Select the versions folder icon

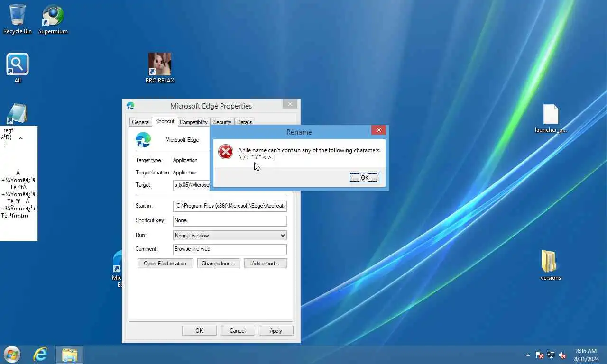click(x=551, y=265)
